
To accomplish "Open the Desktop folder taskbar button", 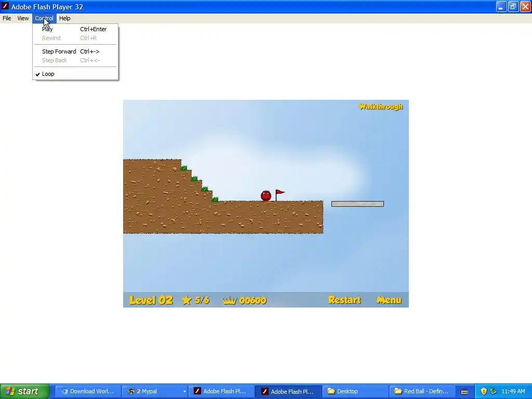I will point(355,391).
